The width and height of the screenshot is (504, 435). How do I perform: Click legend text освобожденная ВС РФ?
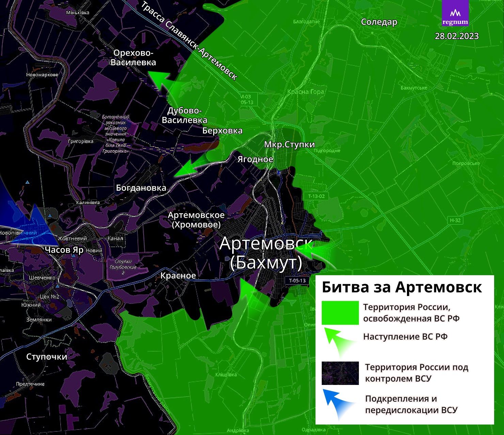coord(411,319)
